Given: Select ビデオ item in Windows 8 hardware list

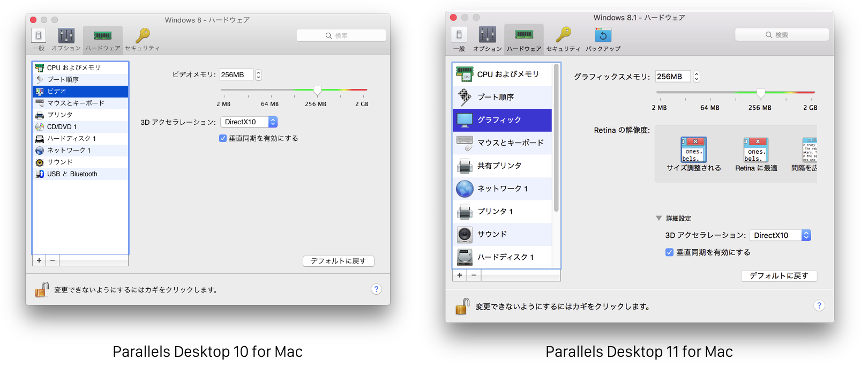Looking at the screenshot, I should (80, 91).
